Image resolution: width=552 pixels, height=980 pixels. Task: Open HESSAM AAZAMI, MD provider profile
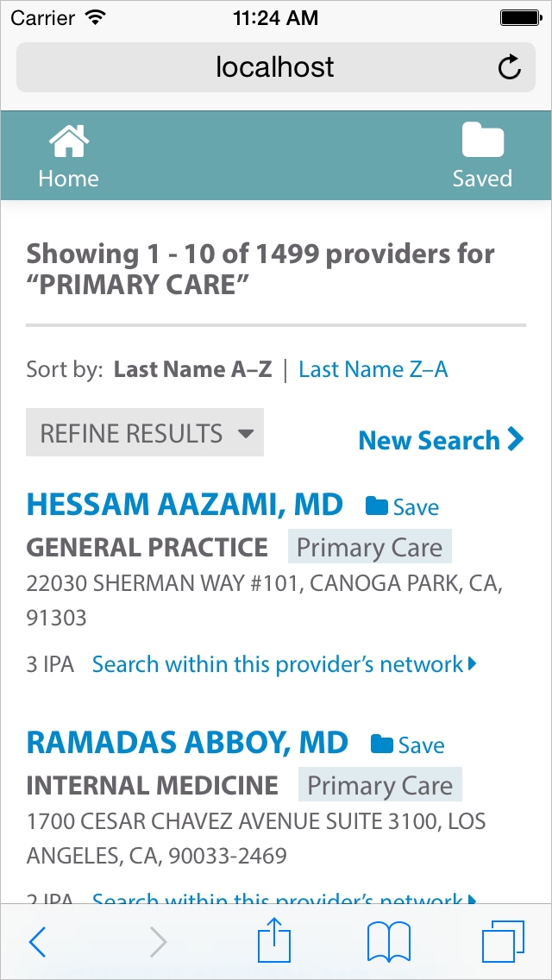point(185,505)
